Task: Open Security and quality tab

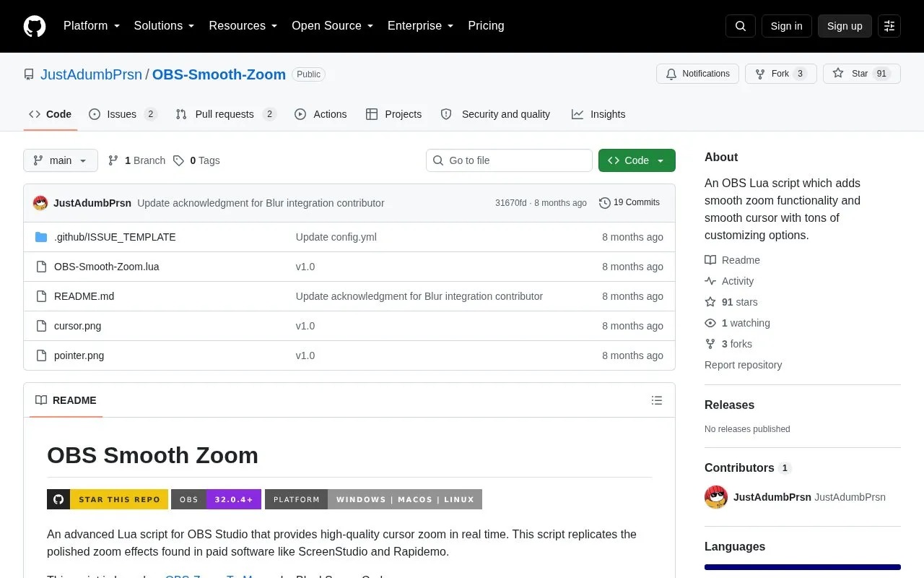Action: [495, 114]
